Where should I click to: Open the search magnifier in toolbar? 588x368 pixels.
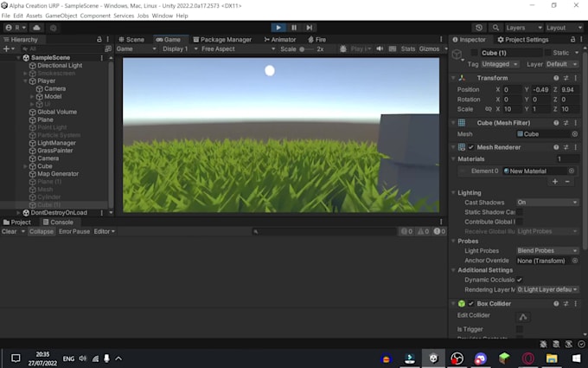pyautogui.click(x=495, y=28)
